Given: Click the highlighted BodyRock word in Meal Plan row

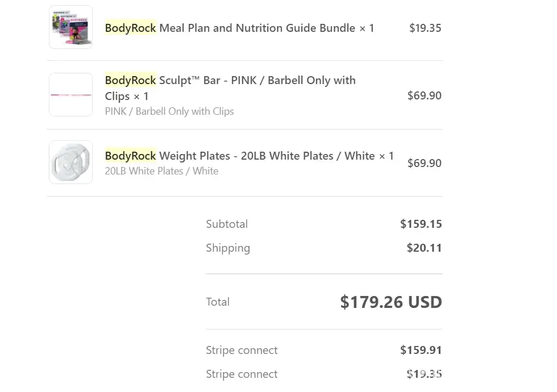Looking at the screenshot, I should [x=130, y=28].
